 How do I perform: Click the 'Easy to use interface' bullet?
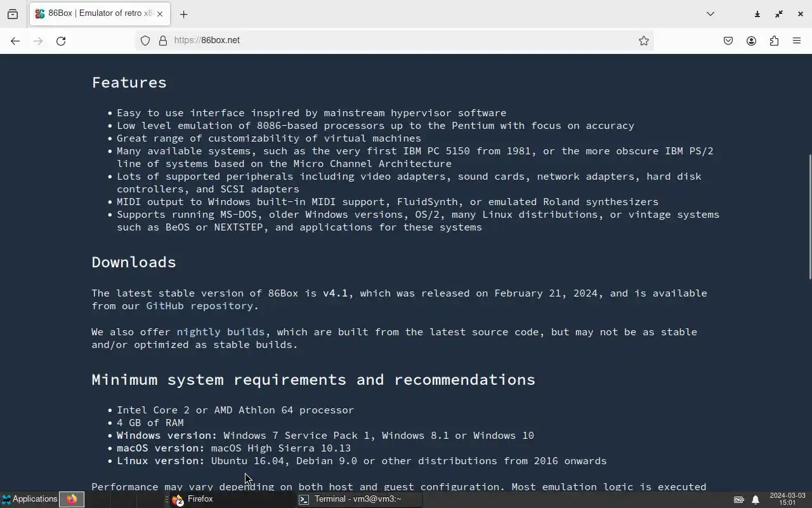click(311, 113)
